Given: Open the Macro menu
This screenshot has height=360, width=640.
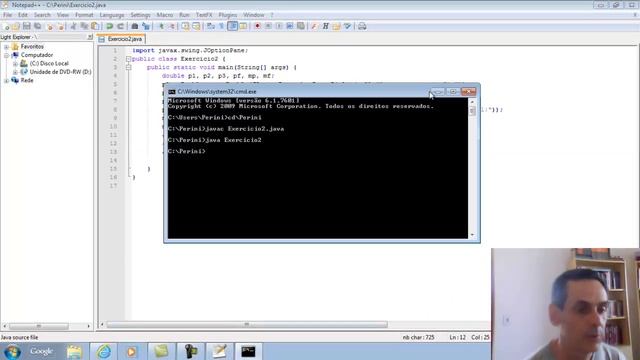Looking at the screenshot, I should [165, 15].
